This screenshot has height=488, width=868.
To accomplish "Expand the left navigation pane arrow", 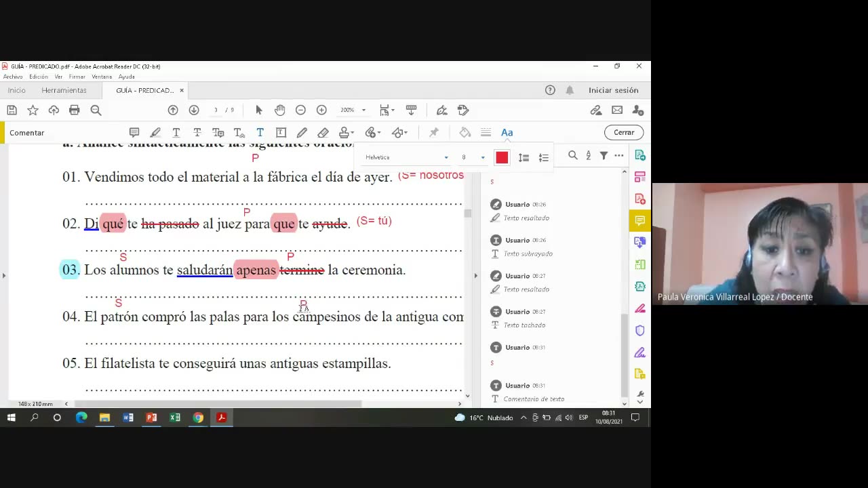I will click(4, 275).
